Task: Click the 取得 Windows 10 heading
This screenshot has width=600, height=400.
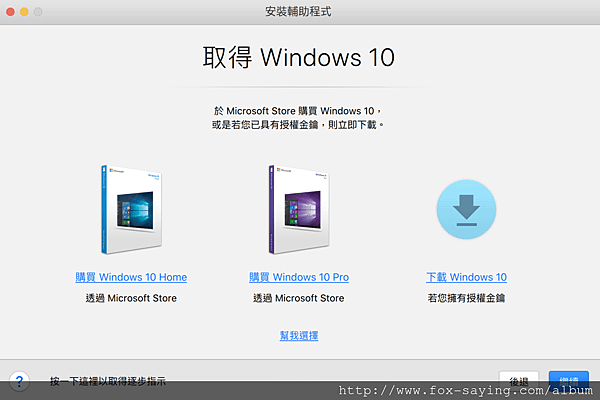Action: [x=298, y=57]
